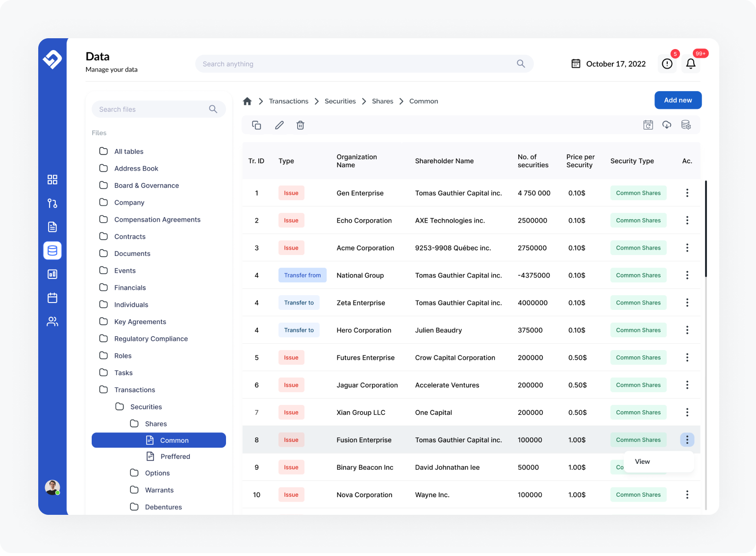Open actions menu for Futures Enterprise row
Viewport: 756px width, 556px height.
[687, 357]
